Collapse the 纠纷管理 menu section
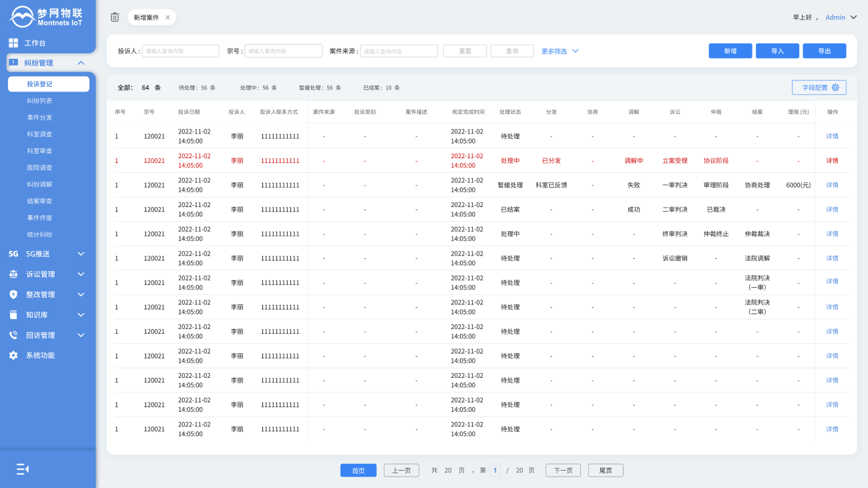This screenshot has width=868, height=488. (81, 63)
